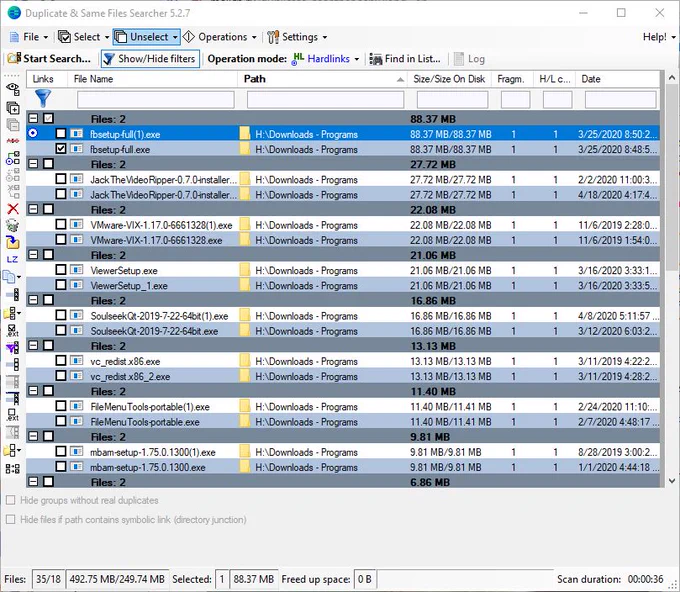This screenshot has width=680, height=592.
Task: Click the invert selection icon at sidebar bottom
Action: [13, 468]
